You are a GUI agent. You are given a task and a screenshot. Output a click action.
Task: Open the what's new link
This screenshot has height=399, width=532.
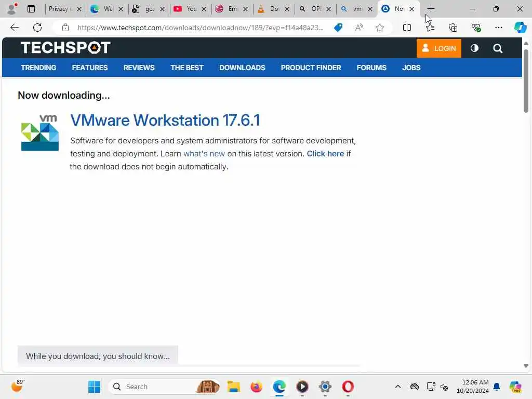pos(204,154)
